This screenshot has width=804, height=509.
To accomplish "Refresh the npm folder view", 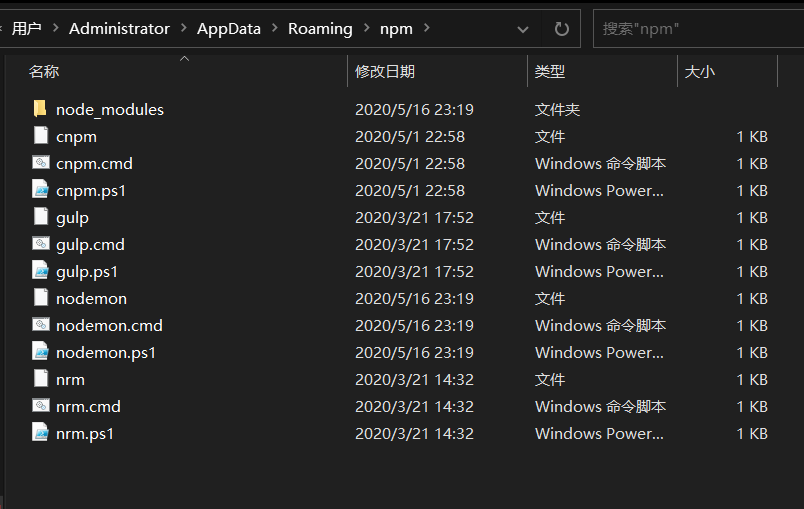I will click(x=561, y=29).
